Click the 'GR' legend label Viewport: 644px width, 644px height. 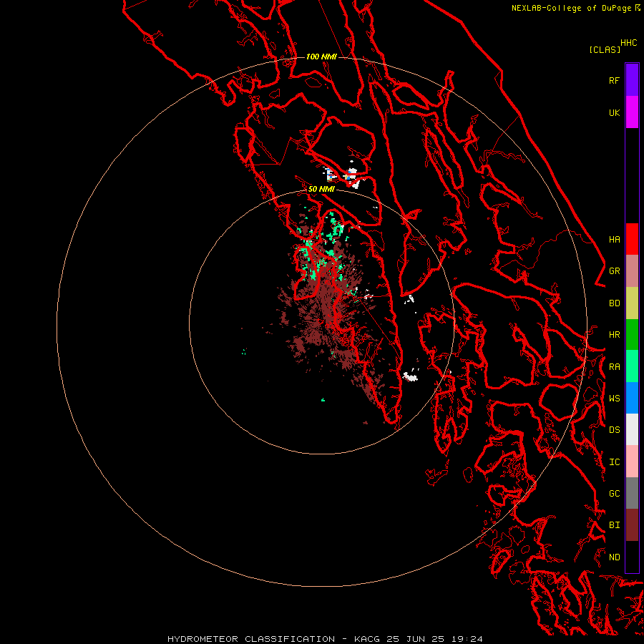(x=614, y=271)
